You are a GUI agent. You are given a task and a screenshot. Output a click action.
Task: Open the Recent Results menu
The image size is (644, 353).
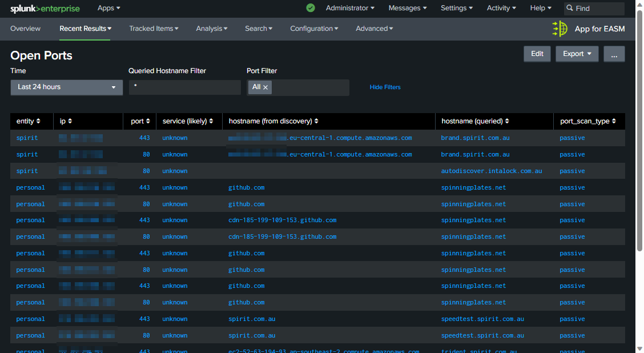click(x=86, y=29)
